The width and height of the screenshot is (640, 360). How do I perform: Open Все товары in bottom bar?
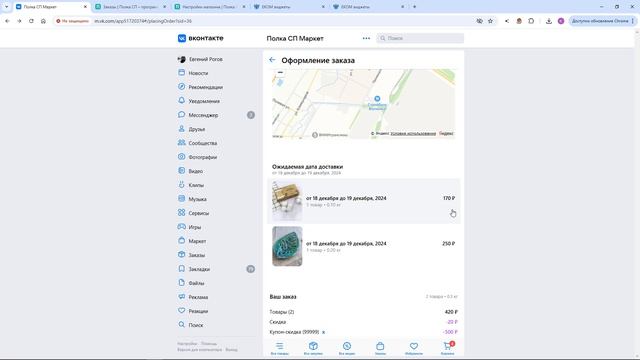(280, 348)
